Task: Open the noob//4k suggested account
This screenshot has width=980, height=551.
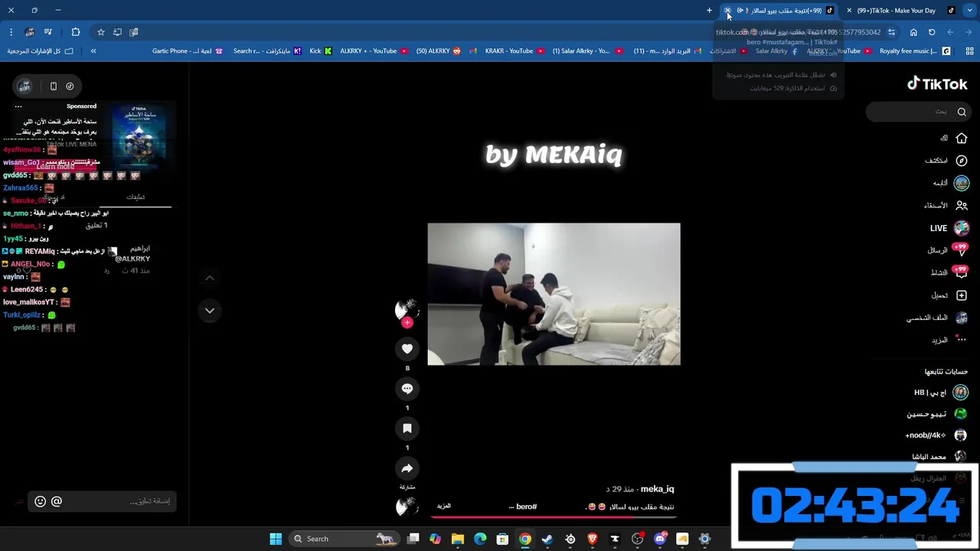Action: pos(936,435)
